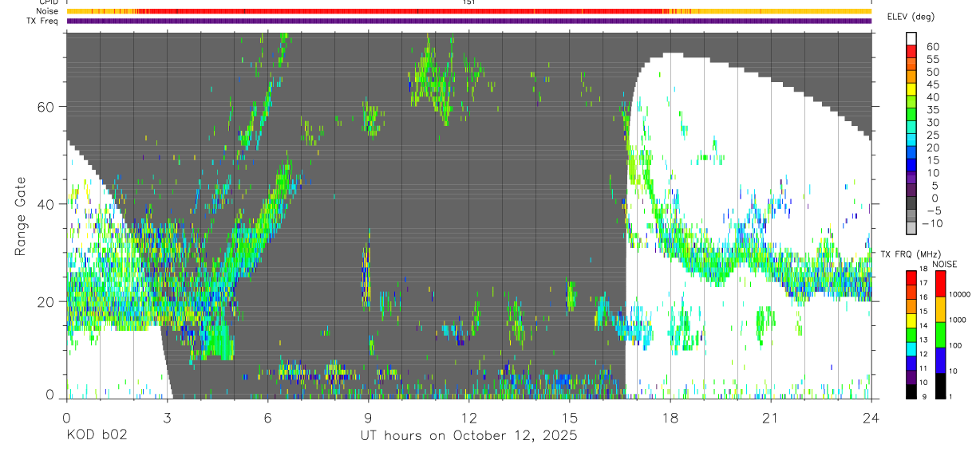This screenshot has height=452, width=980.
Task: Click the 14 tick on TX FRQ colorbar
Action: click(x=923, y=325)
